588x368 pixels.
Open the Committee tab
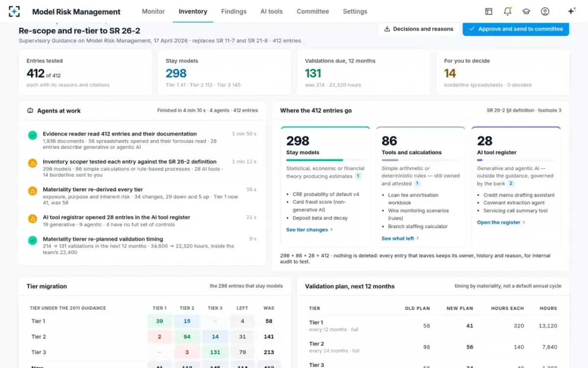[313, 11]
